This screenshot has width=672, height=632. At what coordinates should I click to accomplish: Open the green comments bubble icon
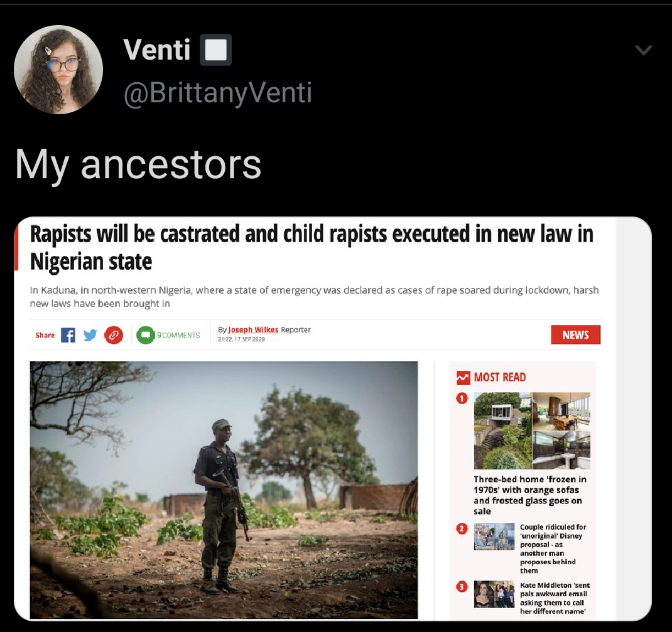pos(145,335)
